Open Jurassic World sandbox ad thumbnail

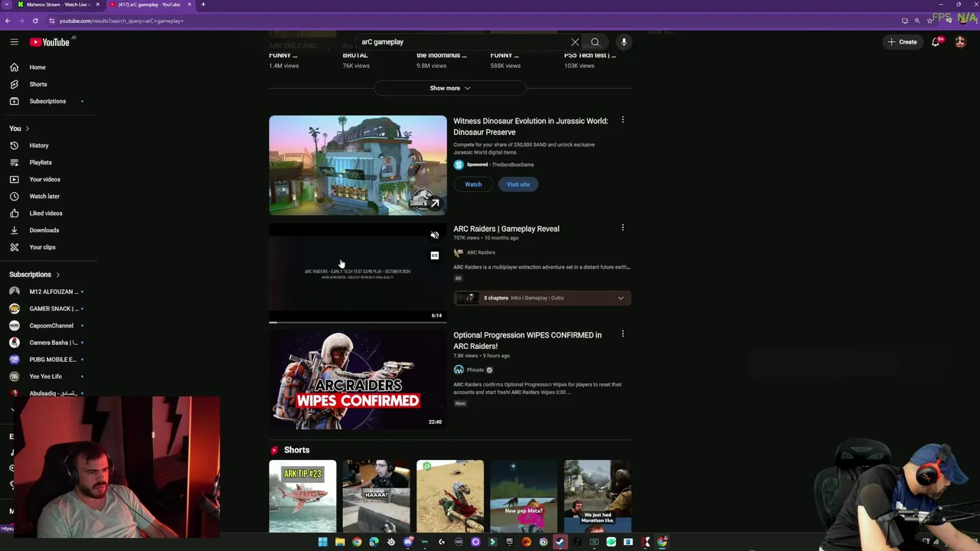tap(358, 165)
